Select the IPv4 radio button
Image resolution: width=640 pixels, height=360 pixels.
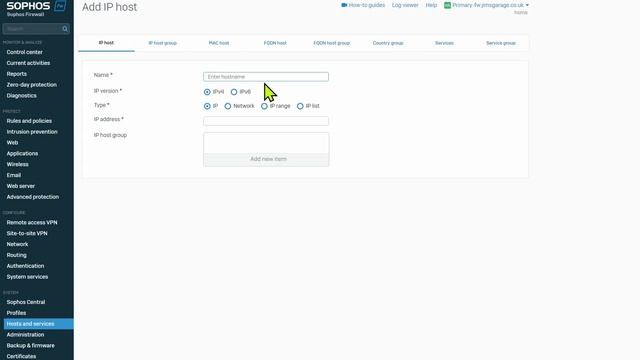click(207, 92)
